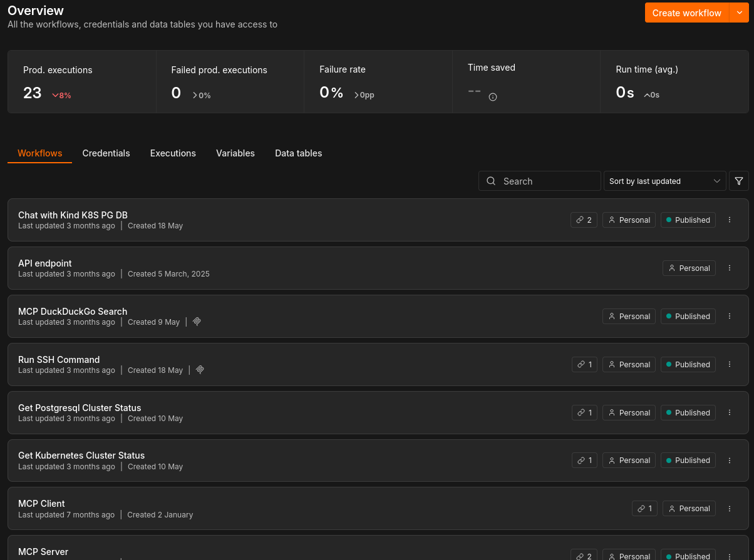Click the search magnifier icon

(492, 181)
